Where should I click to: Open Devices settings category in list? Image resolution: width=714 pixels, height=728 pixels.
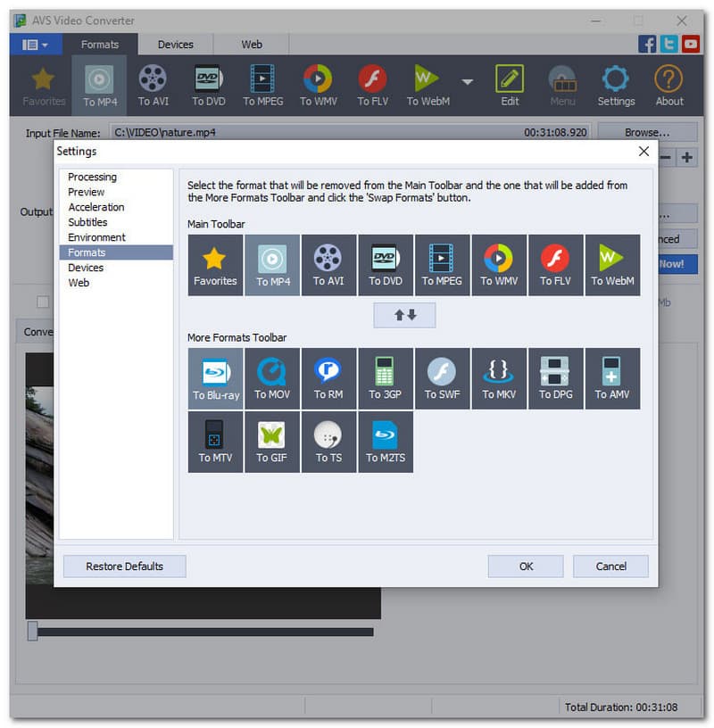click(x=116, y=268)
